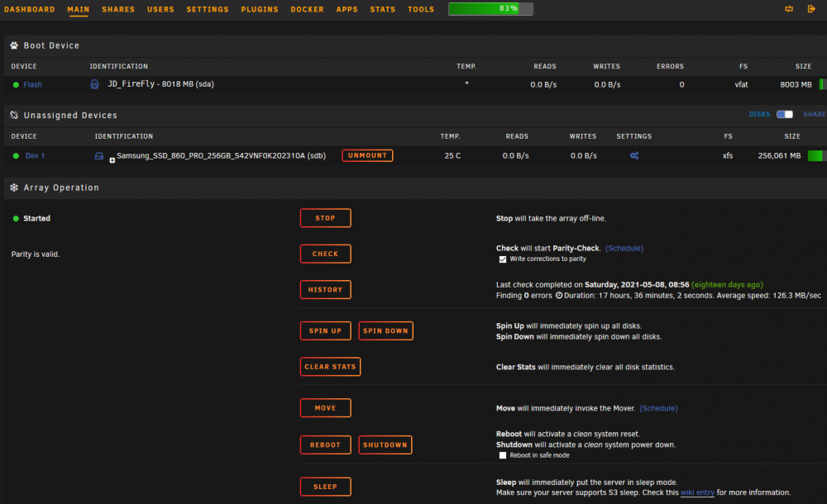This screenshot has width=827, height=504.
Task: Click the 8003 MB size value
Action: point(796,84)
